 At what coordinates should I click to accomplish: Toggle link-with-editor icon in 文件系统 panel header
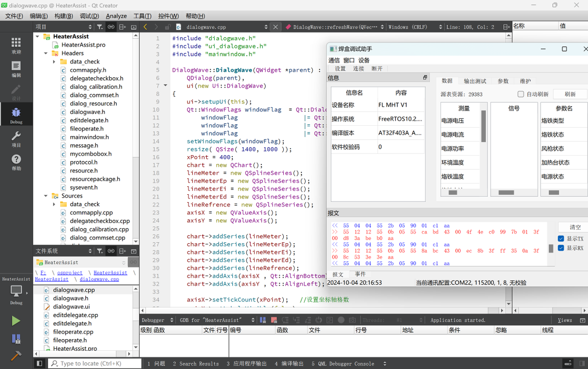[x=111, y=251]
